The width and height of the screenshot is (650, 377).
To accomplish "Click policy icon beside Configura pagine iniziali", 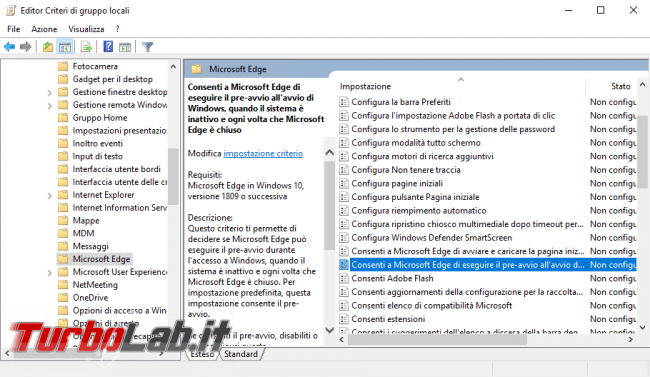I will click(x=344, y=183).
